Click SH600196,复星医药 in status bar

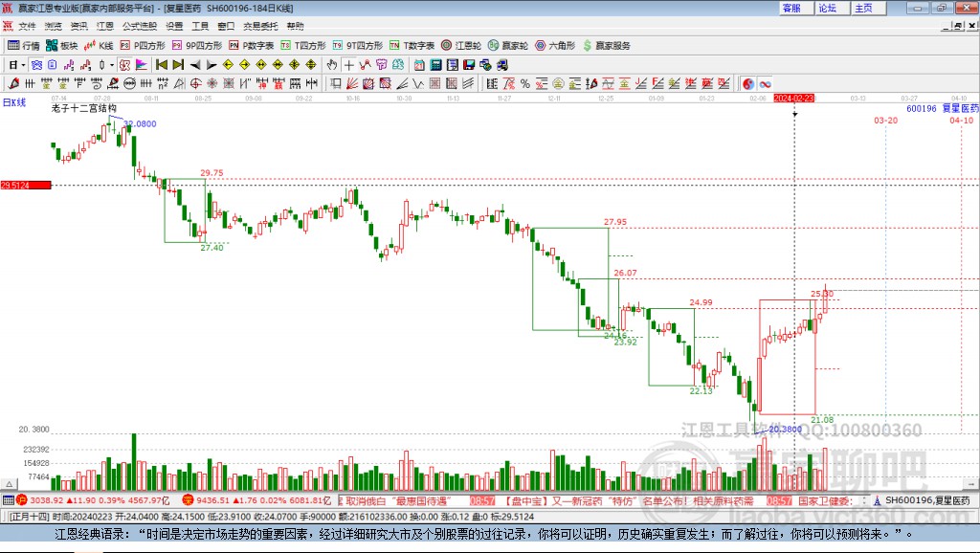pyautogui.click(x=927, y=500)
